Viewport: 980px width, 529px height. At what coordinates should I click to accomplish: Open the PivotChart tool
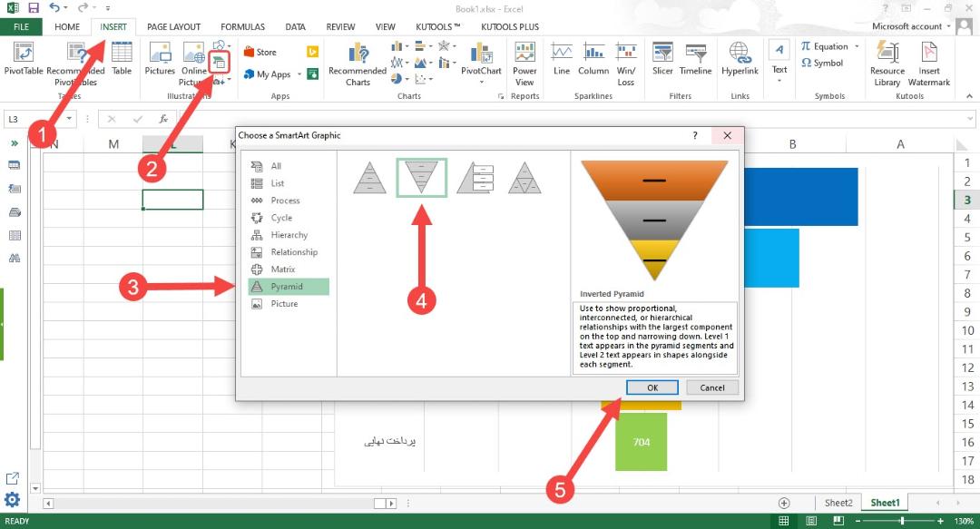click(481, 64)
